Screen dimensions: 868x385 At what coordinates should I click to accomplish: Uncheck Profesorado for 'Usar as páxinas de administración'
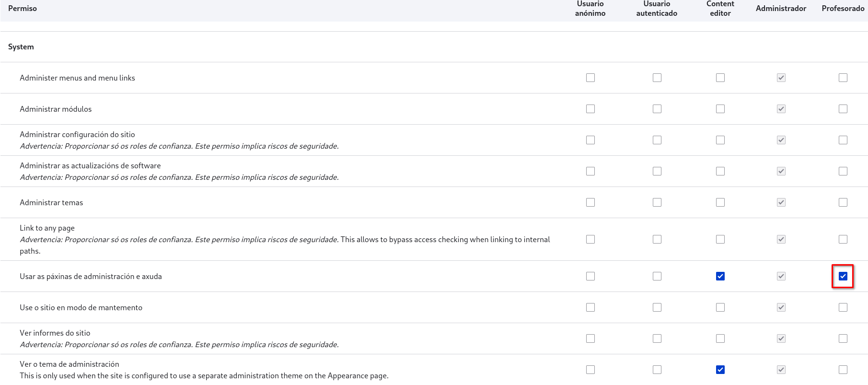[843, 276]
